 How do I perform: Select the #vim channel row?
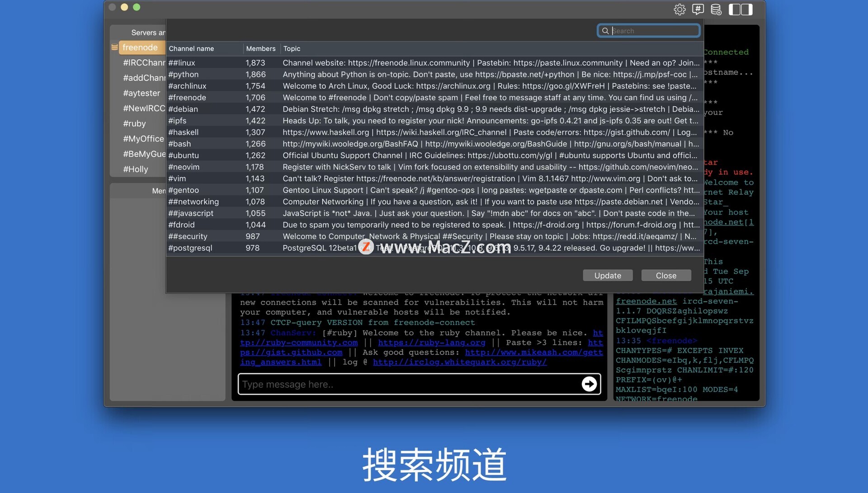pyautogui.click(x=434, y=178)
